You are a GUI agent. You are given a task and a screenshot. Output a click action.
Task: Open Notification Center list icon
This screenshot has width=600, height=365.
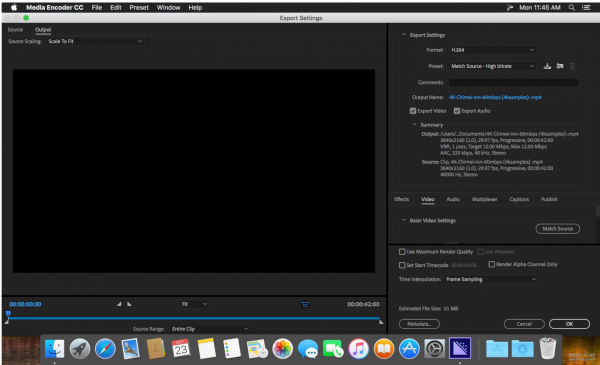pos(586,7)
